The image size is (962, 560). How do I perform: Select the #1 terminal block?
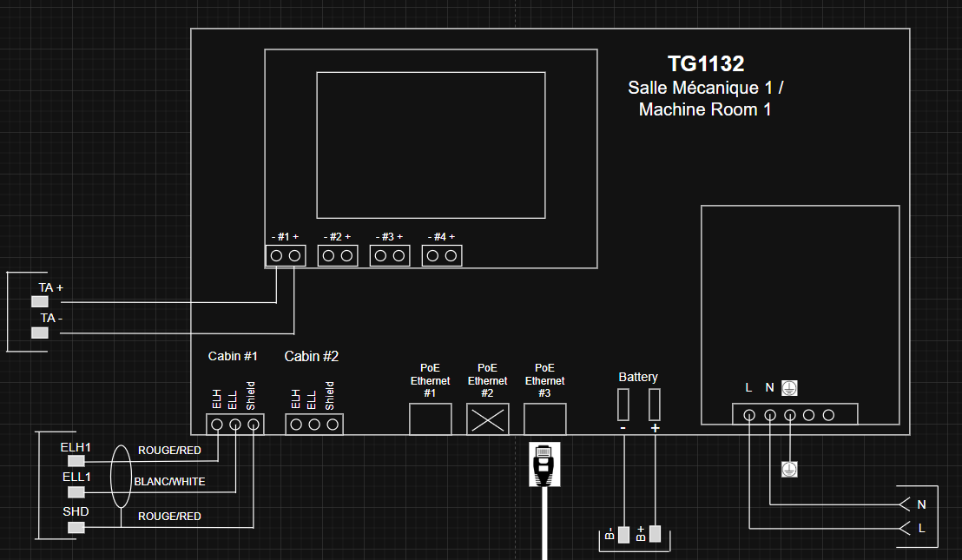click(x=285, y=255)
